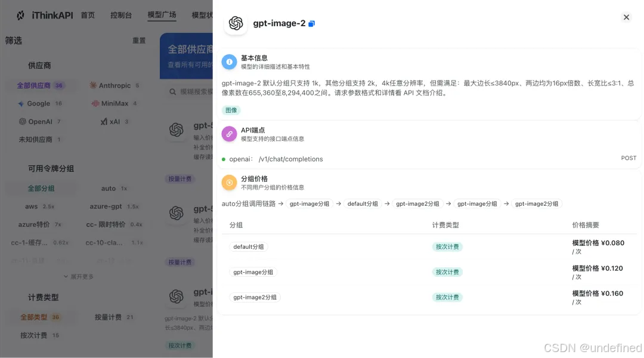This screenshot has height=358, width=644.
Task: Click the first gpt-image分组 chain chip
Action: [309, 204]
